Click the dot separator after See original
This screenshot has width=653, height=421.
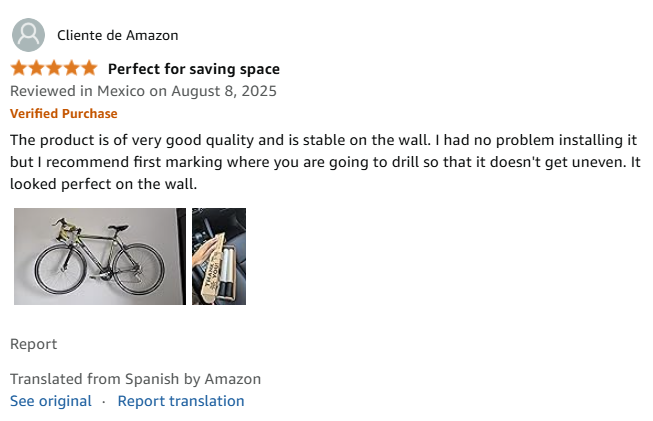(104, 401)
